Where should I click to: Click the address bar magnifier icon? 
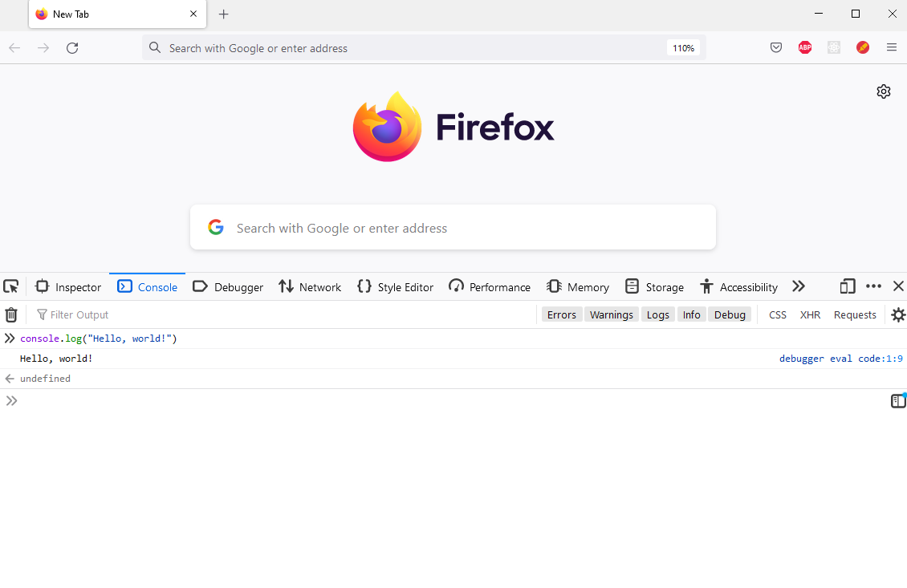point(154,48)
